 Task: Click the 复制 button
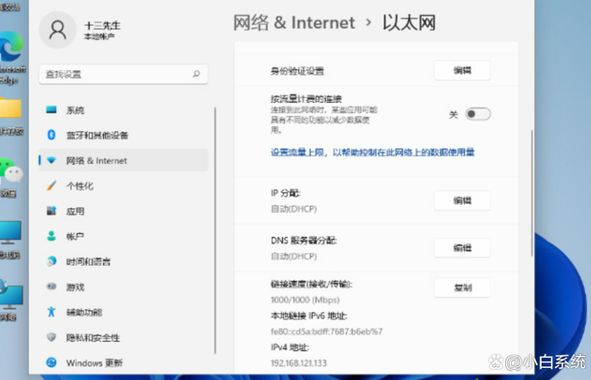point(462,288)
